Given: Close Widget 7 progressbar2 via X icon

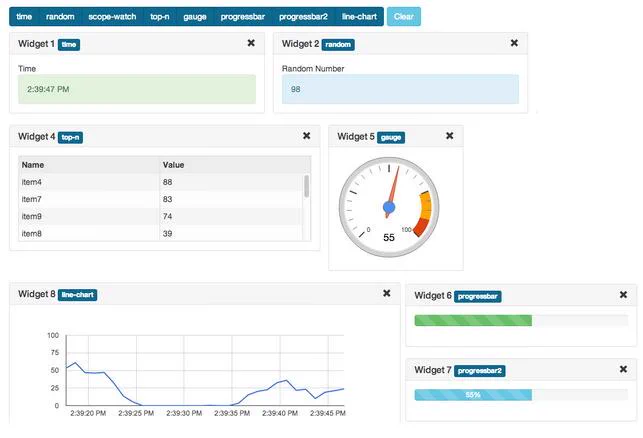Looking at the screenshot, I should point(623,369).
